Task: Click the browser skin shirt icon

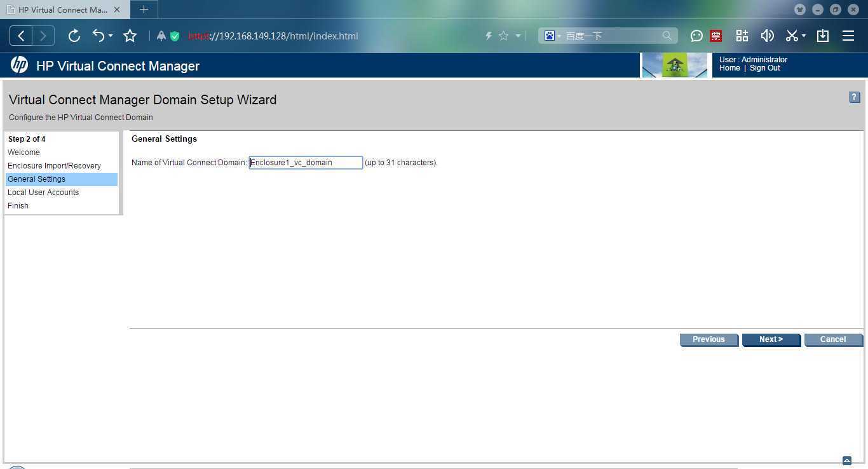Action: [x=800, y=10]
